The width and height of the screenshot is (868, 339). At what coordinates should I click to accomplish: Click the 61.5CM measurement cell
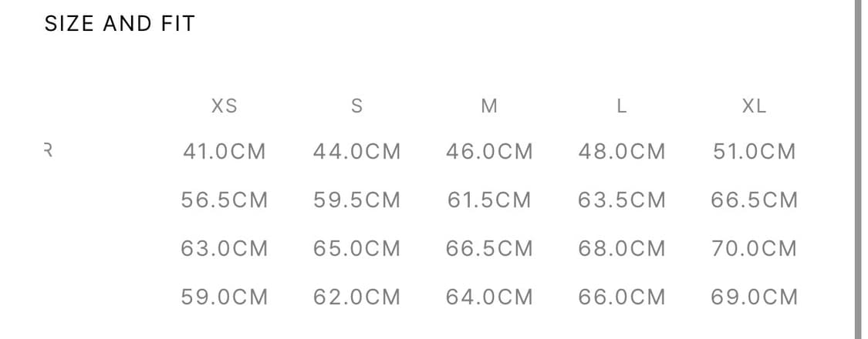pyautogui.click(x=489, y=200)
